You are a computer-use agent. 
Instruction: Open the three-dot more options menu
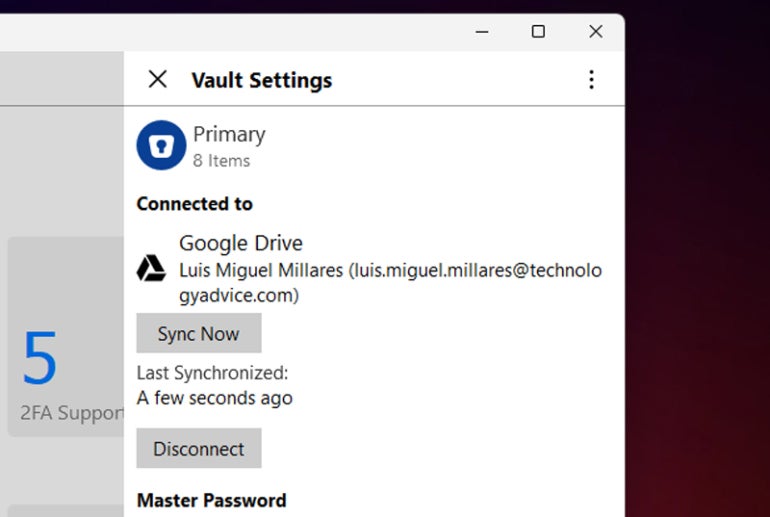(x=591, y=80)
